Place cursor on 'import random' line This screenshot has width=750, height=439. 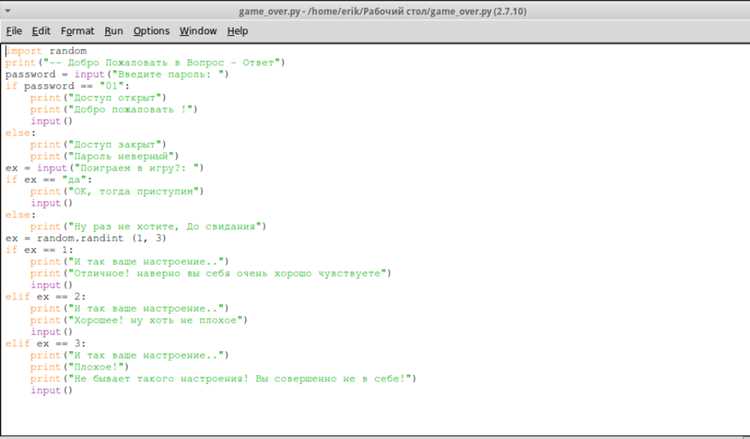pyautogui.click(x=46, y=51)
